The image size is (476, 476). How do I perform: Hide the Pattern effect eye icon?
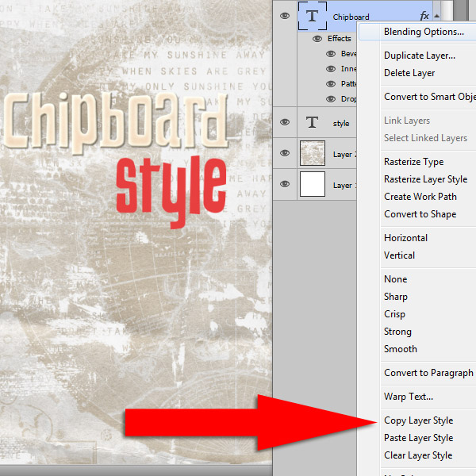pyautogui.click(x=332, y=84)
